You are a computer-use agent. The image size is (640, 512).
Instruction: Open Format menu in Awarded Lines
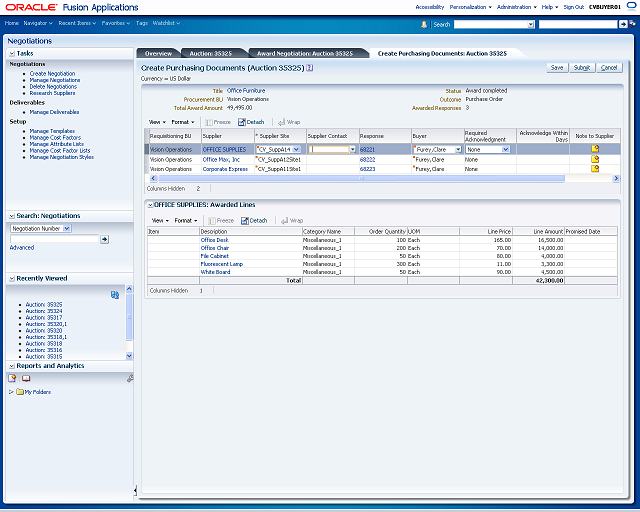186,220
